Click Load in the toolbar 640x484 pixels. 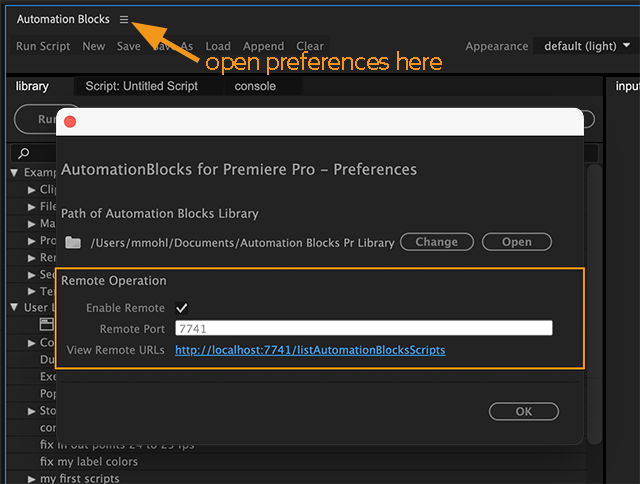[x=218, y=46]
